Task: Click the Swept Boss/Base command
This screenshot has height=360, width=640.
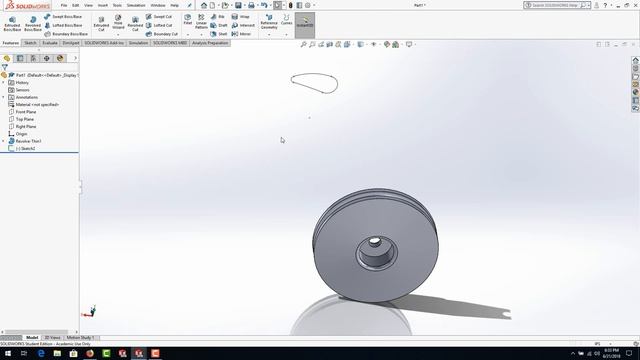Action: pyautogui.click(x=63, y=17)
